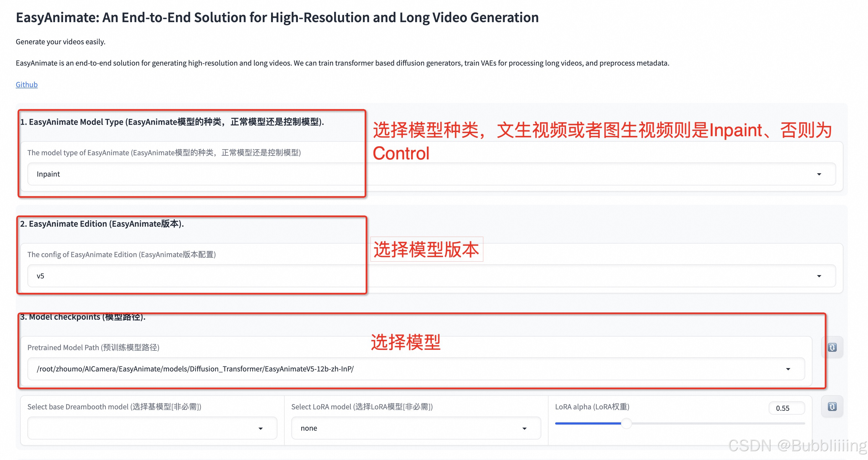The image size is (868, 460).
Task: Edit the LoRA alpha value 0.55
Action: 787,408
